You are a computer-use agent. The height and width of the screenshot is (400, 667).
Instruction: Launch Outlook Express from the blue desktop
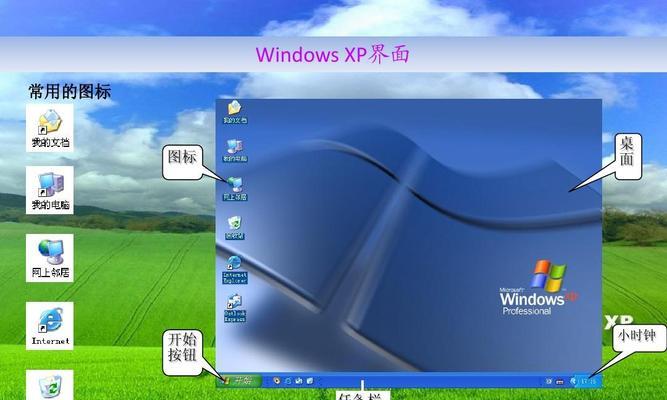[235, 308]
